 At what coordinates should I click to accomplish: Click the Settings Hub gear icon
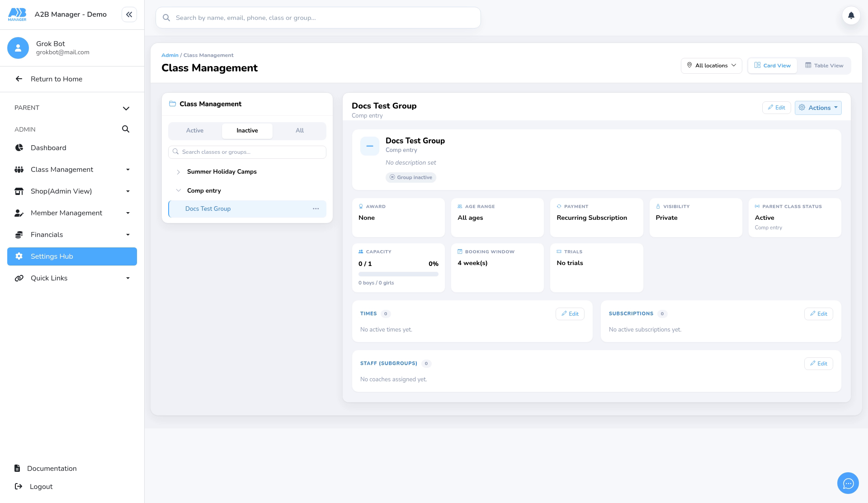(19, 256)
